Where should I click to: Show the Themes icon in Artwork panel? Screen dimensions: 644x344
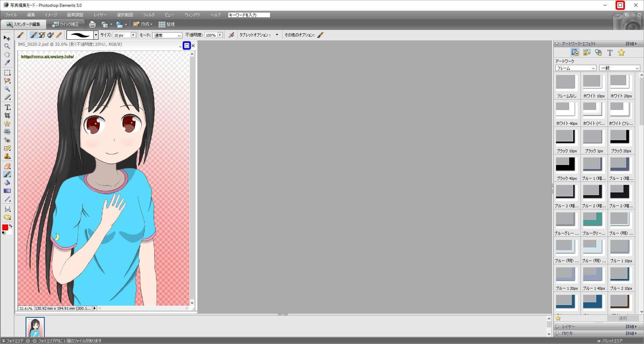[x=587, y=53]
